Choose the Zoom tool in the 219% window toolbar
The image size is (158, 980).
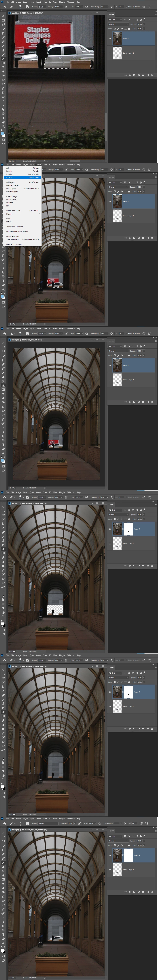(x=3, y=126)
